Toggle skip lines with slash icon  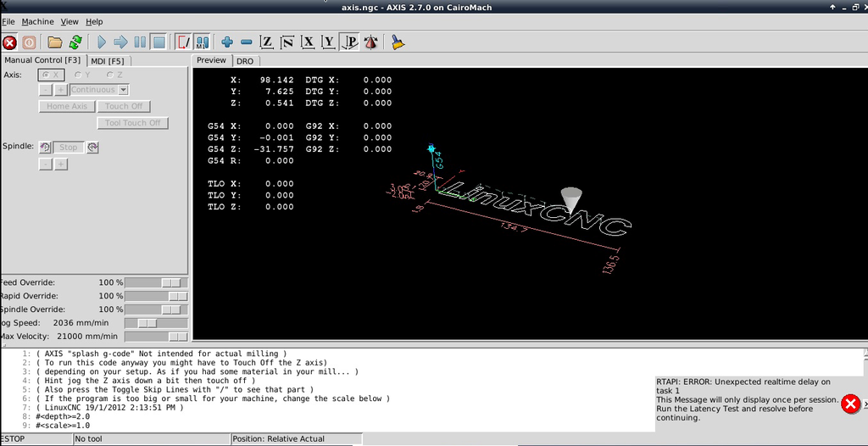[183, 42]
